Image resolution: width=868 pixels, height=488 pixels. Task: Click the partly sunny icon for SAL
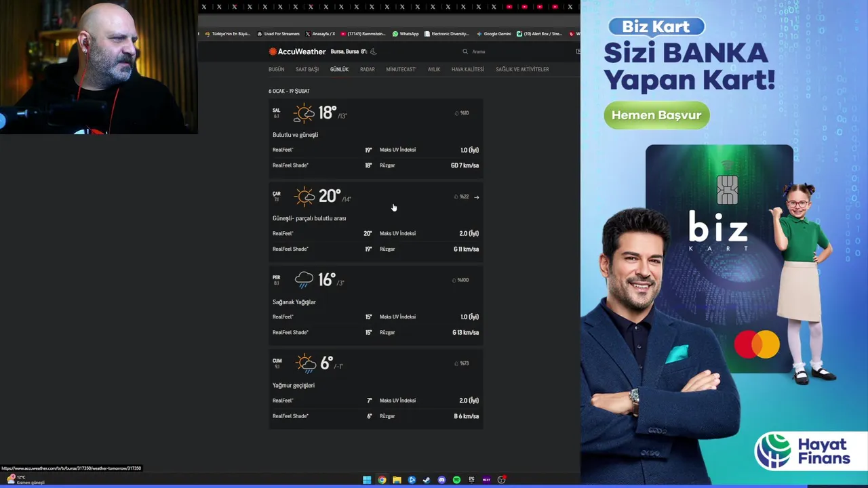coord(304,113)
